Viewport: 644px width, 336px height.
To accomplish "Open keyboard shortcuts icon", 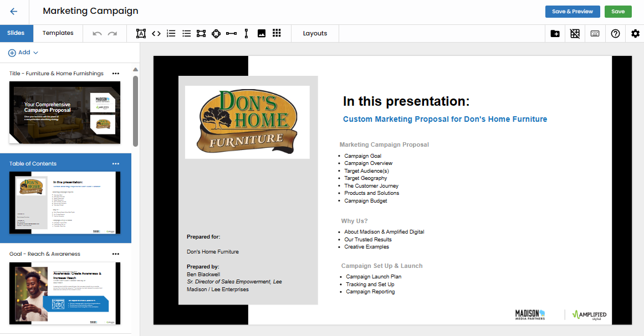I will tap(595, 34).
